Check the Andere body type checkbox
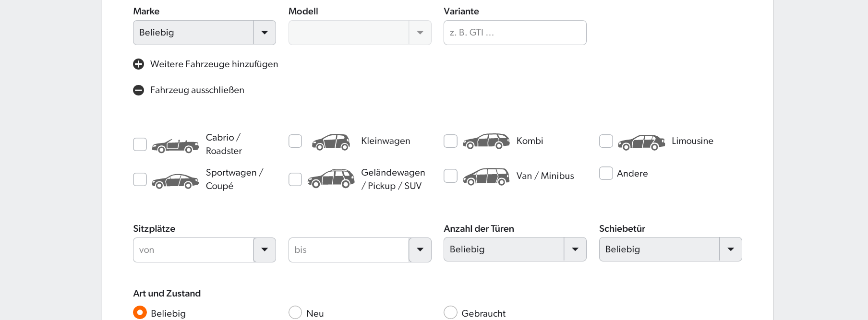The image size is (868, 320). (606, 173)
